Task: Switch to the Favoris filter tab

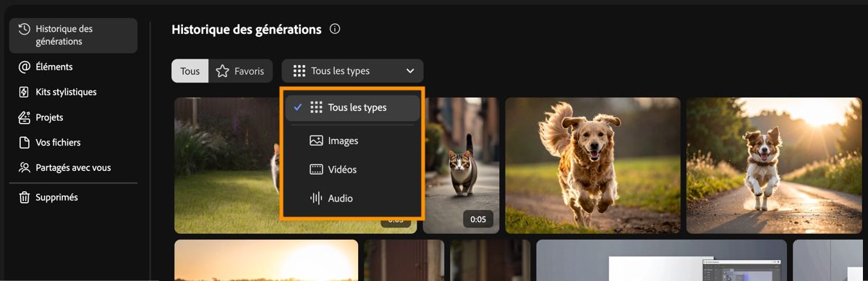Action: [x=241, y=71]
